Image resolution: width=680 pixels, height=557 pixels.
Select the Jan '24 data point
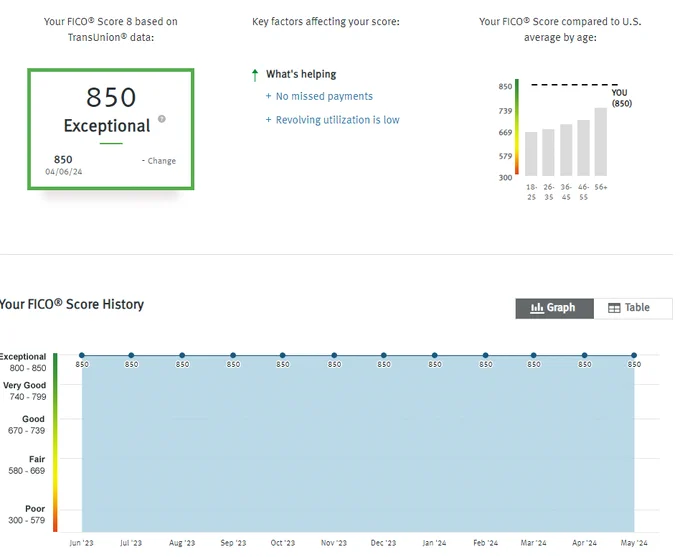[435, 355]
